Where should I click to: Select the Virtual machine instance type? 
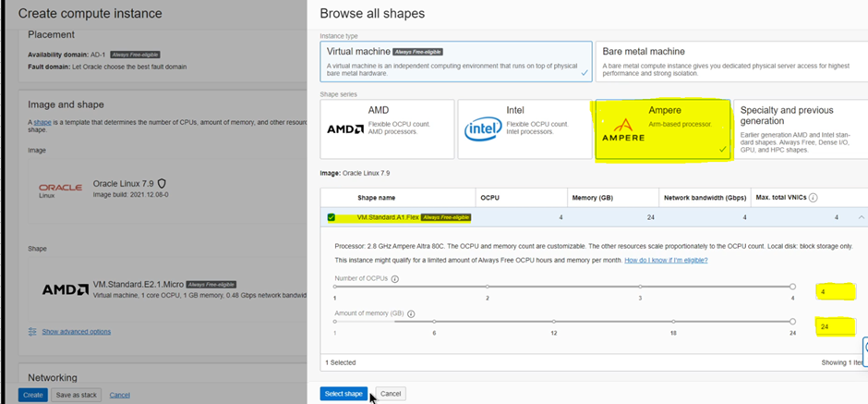[x=456, y=62]
